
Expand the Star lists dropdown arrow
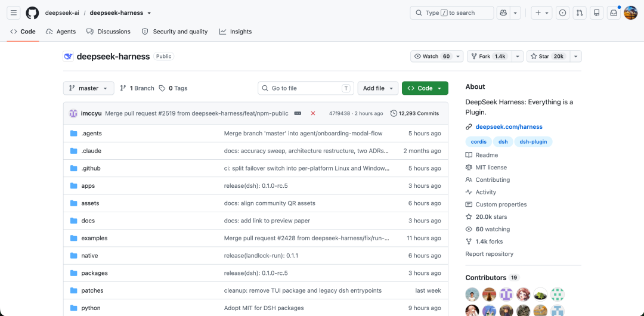point(576,56)
